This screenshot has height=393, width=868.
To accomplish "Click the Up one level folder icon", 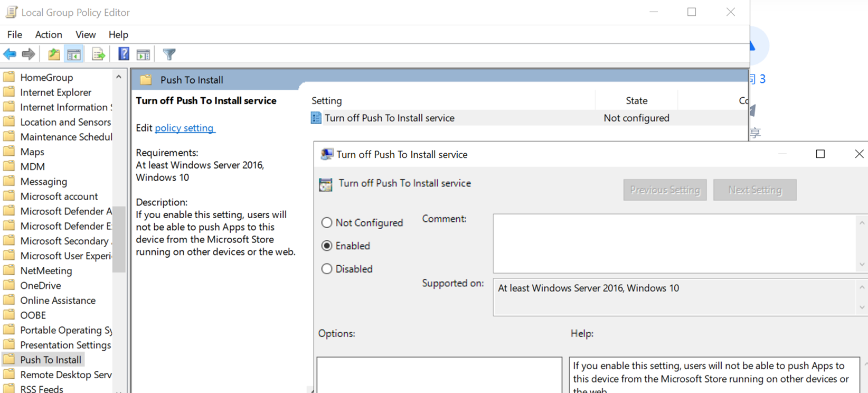I will click(x=54, y=54).
